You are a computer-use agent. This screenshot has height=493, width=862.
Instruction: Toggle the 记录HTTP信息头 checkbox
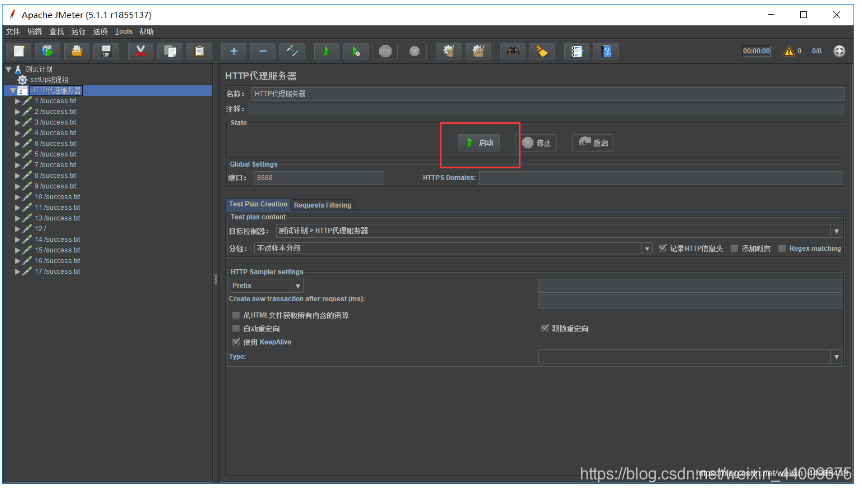click(x=662, y=248)
